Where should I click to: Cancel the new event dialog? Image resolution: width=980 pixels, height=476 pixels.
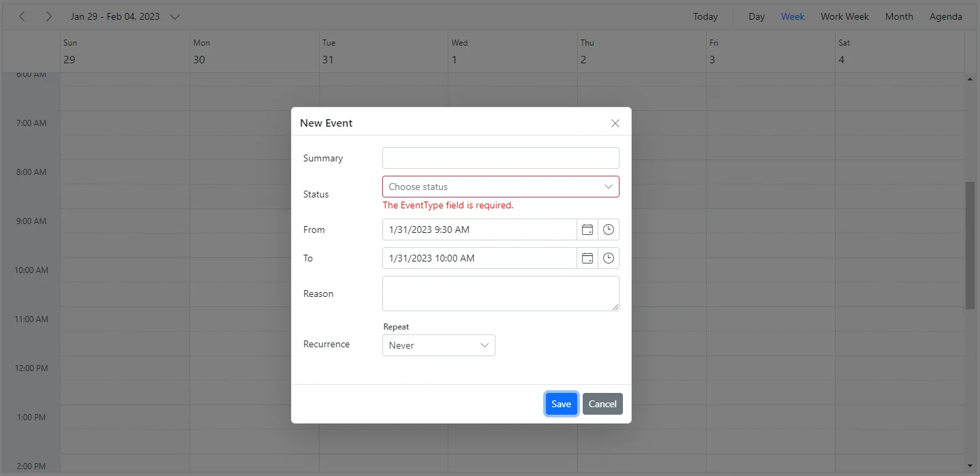point(602,404)
